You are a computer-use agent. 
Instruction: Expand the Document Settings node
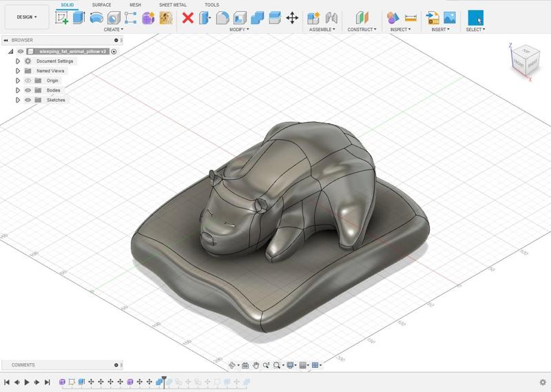pyautogui.click(x=18, y=61)
